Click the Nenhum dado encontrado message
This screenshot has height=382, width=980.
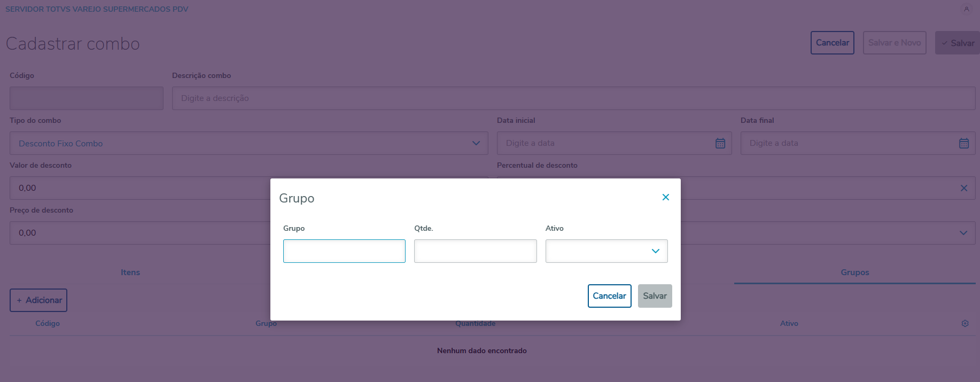[482, 350]
